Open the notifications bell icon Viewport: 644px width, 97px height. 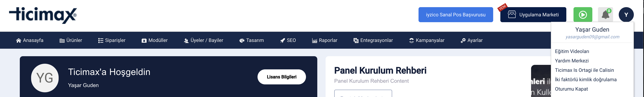605,15
